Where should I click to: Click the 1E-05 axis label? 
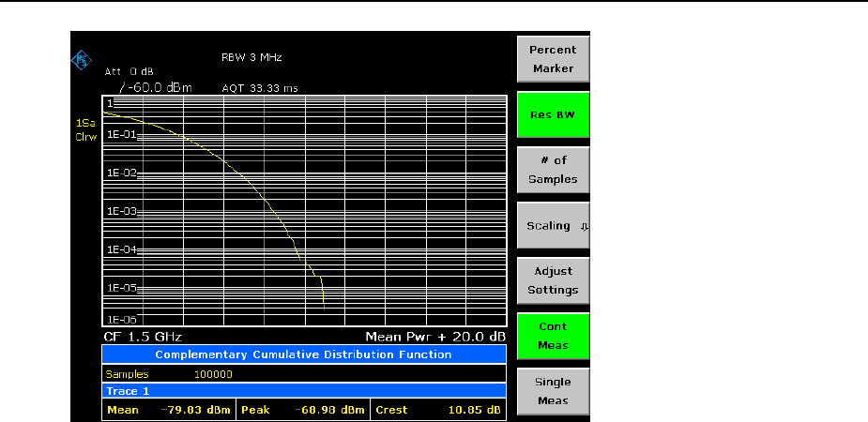coord(121,288)
